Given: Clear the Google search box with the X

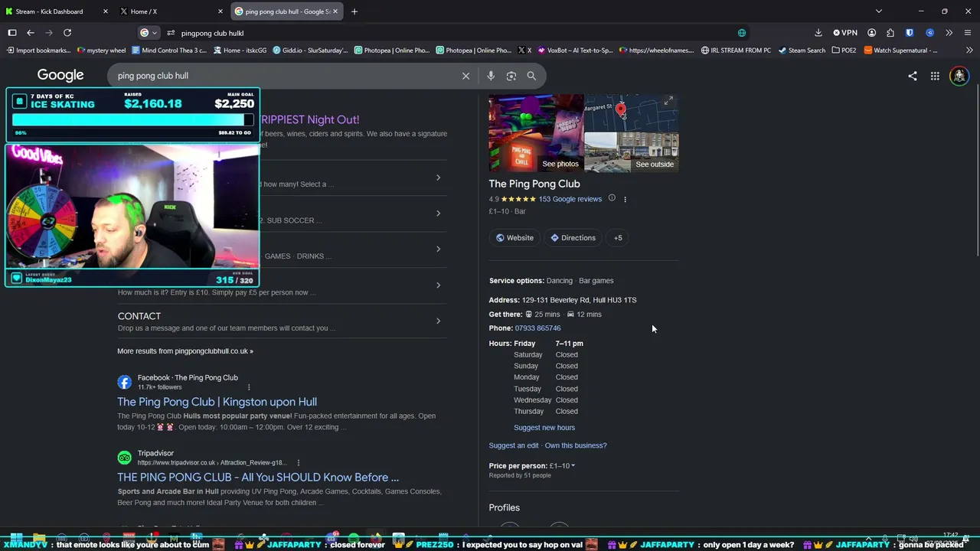Looking at the screenshot, I should click(465, 76).
